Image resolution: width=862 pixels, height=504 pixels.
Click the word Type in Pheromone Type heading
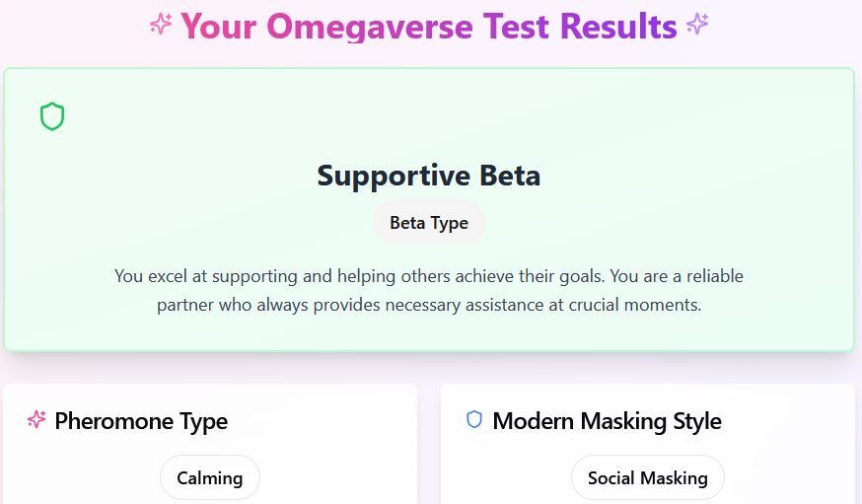tap(204, 421)
